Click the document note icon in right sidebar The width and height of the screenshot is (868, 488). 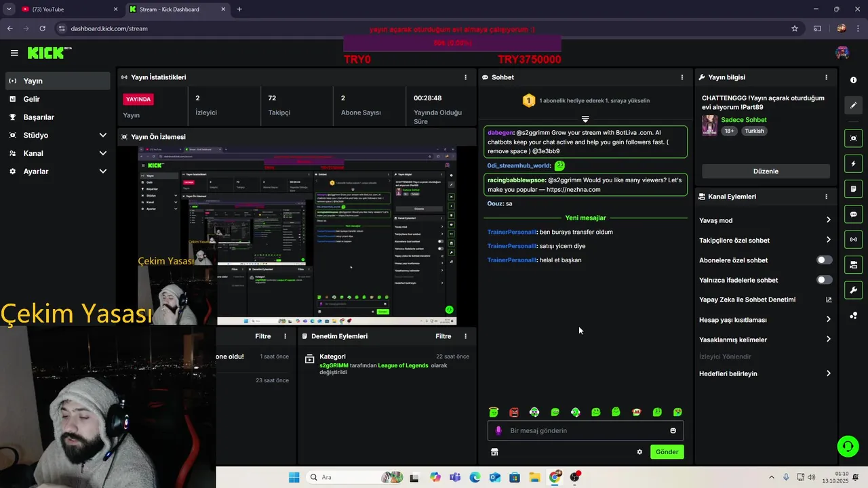pyautogui.click(x=853, y=189)
